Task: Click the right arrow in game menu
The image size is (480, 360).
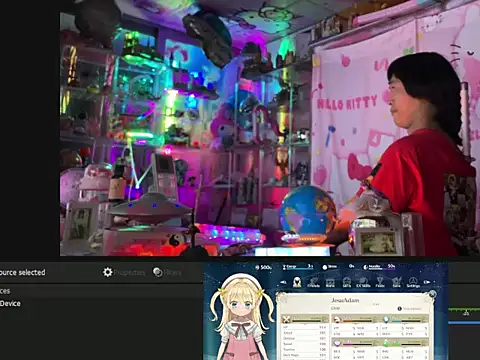Action: pos(427,282)
